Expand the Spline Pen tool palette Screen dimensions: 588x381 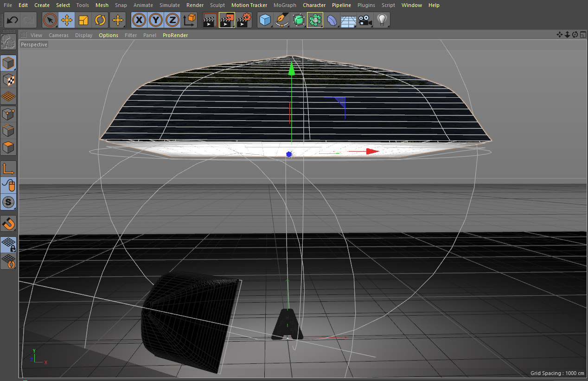[281, 20]
